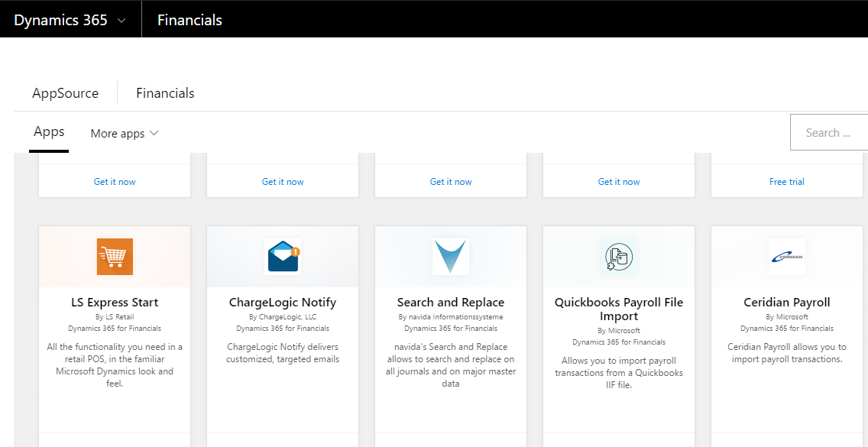This screenshot has height=447, width=868.
Task: Go to AppSource breadcrumb link
Action: coord(65,93)
